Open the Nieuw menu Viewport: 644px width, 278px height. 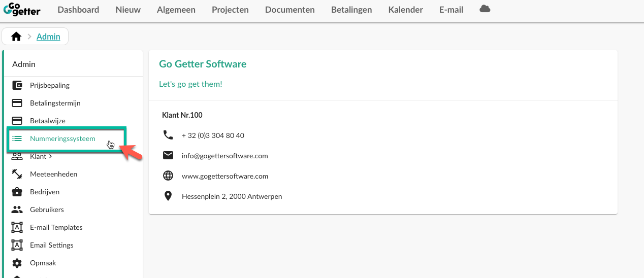[x=128, y=10]
